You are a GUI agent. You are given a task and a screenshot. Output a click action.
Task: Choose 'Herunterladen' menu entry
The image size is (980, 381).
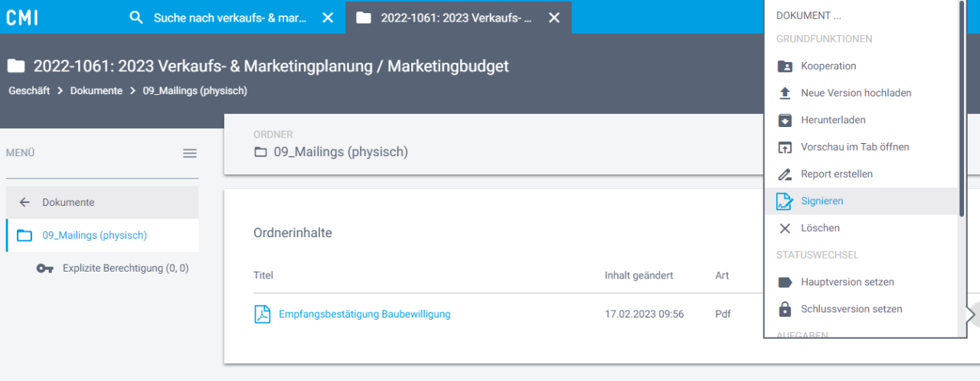tap(861, 120)
